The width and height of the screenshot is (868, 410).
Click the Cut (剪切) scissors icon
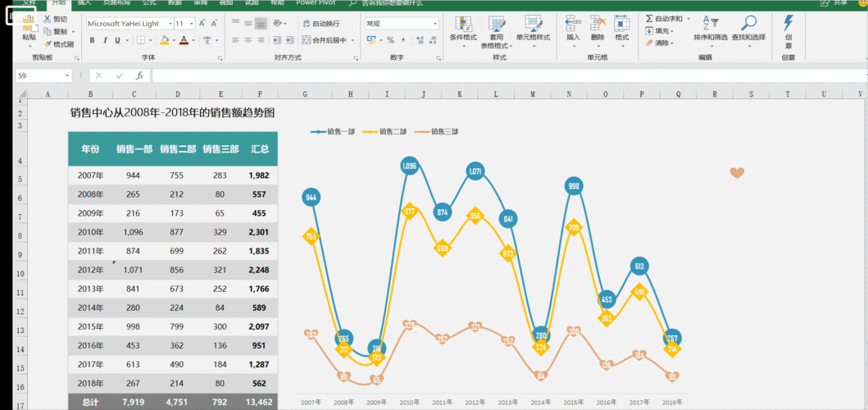[x=47, y=19]
